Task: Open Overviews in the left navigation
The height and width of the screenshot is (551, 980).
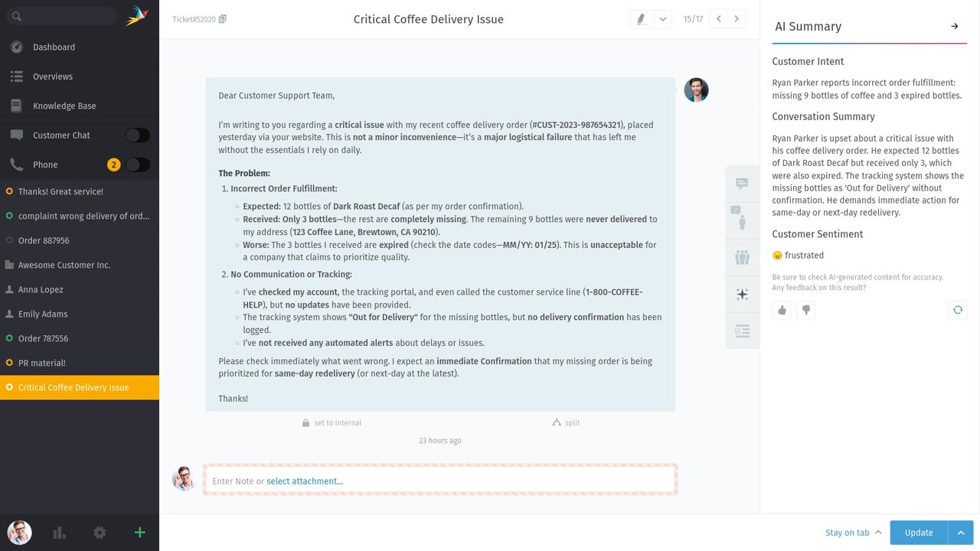Action: coord(53,77)
